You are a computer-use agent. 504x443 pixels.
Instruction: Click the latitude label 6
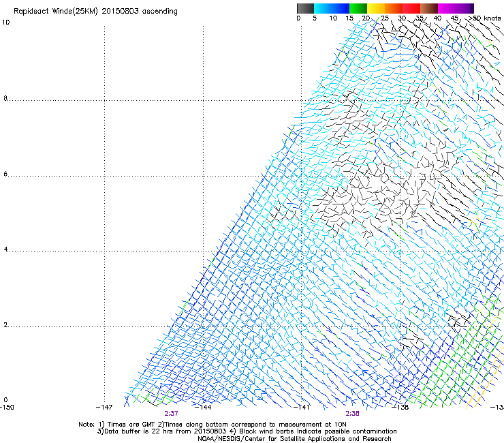[x=5, y=174]
